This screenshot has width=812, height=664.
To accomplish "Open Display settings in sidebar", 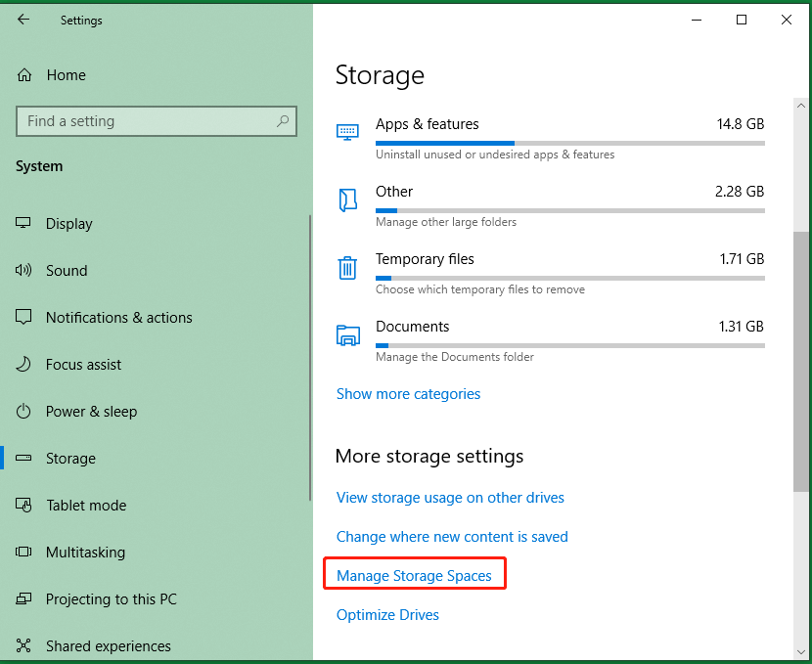I will tap(68, 224).
